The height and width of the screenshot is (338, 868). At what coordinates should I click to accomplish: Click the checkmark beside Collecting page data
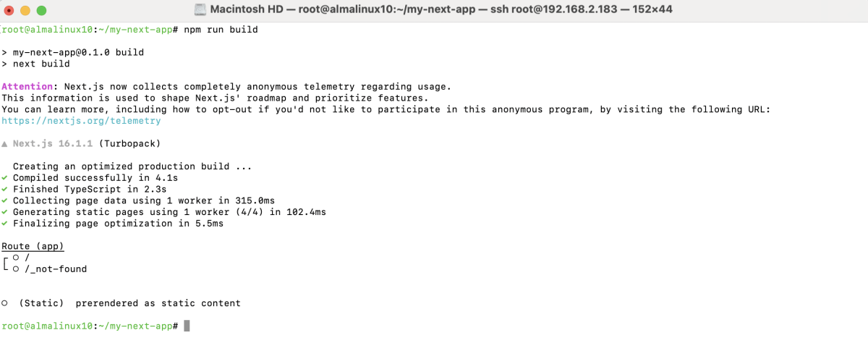(x=5, y=200)
